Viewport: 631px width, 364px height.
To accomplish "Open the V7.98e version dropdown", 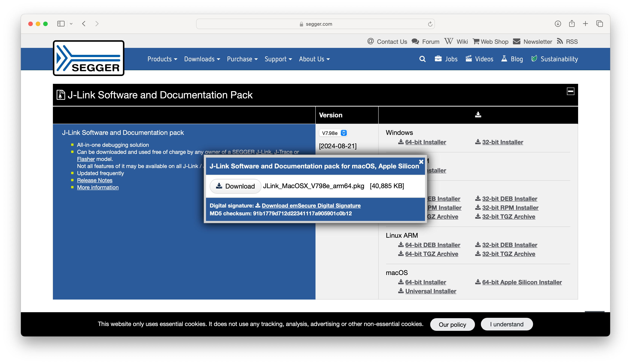I will coord(333,133).
